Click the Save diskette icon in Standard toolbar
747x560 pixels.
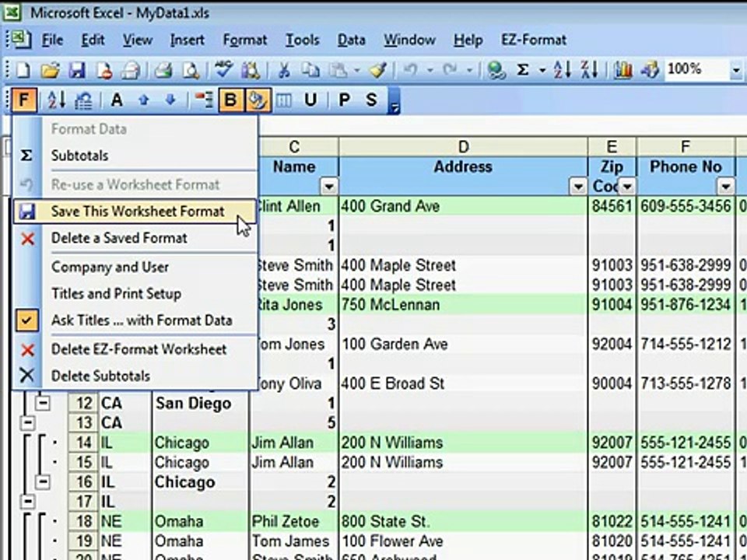coord(77,71)
